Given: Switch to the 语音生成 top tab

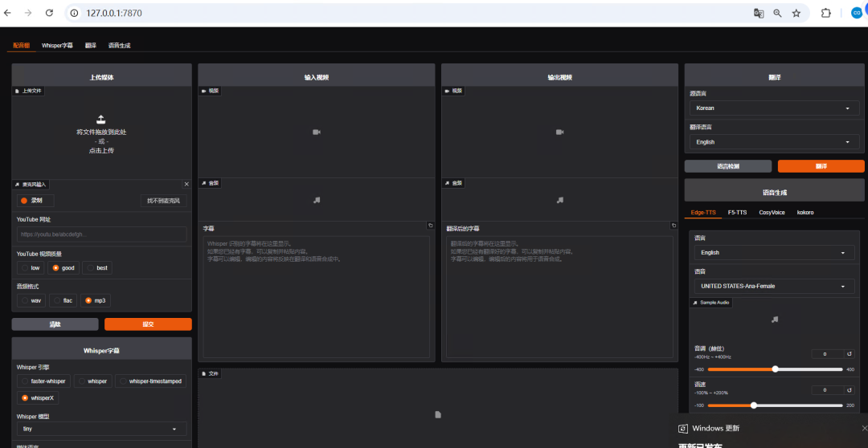Looking at the screenshot, I should 119,45.
